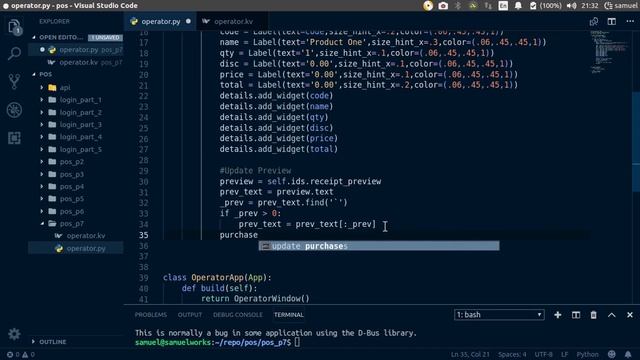Viewport: 640px width, 360px height.
Task: Click the unsaved dot on operator.py tab
Action: click(x=188, y=21)
